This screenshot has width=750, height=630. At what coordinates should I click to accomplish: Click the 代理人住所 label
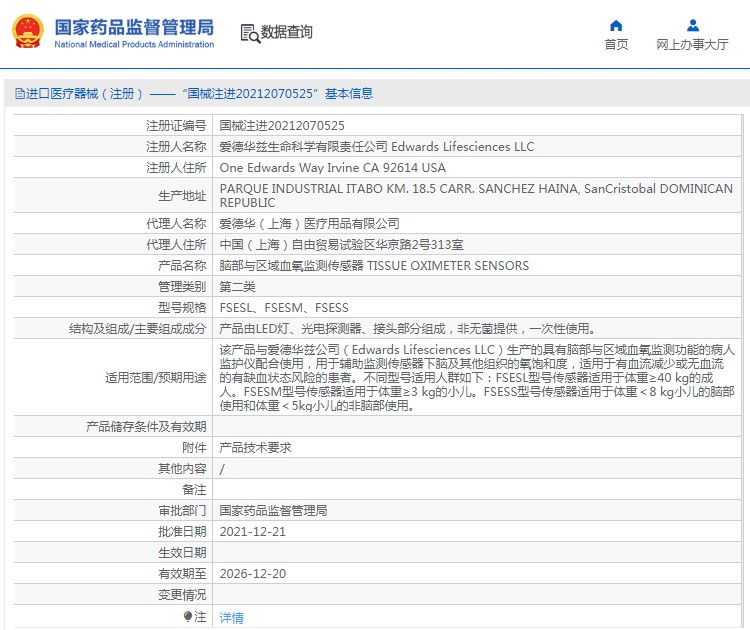click(176, 244)
